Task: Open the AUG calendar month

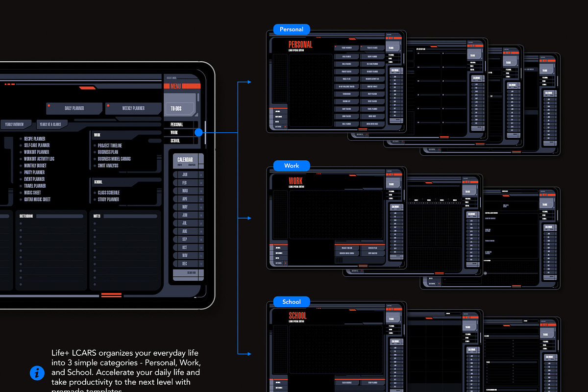Action: click(x=188, y=231)
